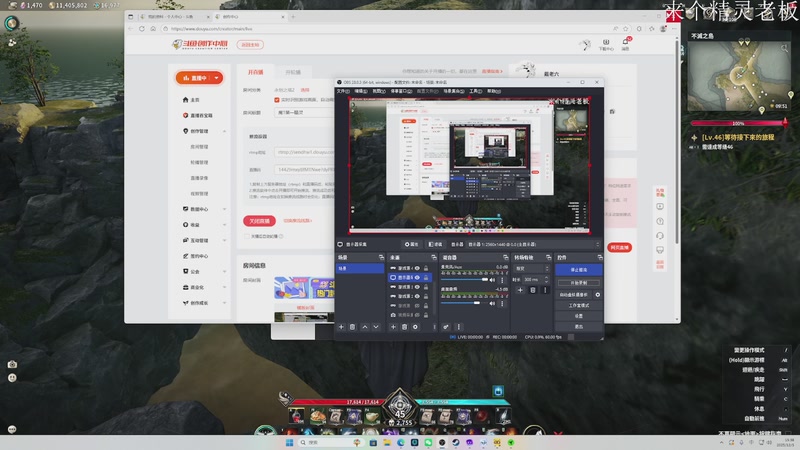Open Mic/Aux channel three-dot options

tap(502, 280)
